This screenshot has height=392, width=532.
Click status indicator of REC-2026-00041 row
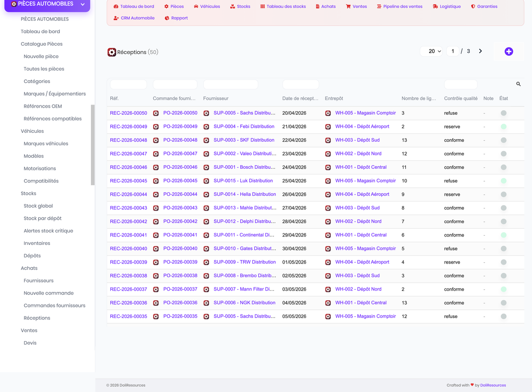(x=504, y=235)
